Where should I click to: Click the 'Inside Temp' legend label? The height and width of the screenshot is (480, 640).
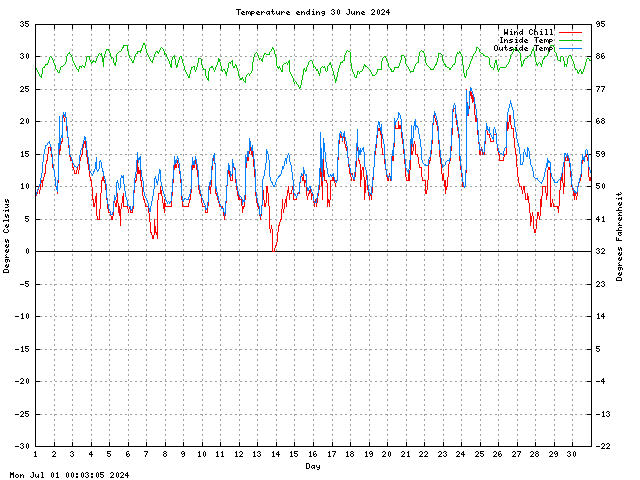coord(526,40)
